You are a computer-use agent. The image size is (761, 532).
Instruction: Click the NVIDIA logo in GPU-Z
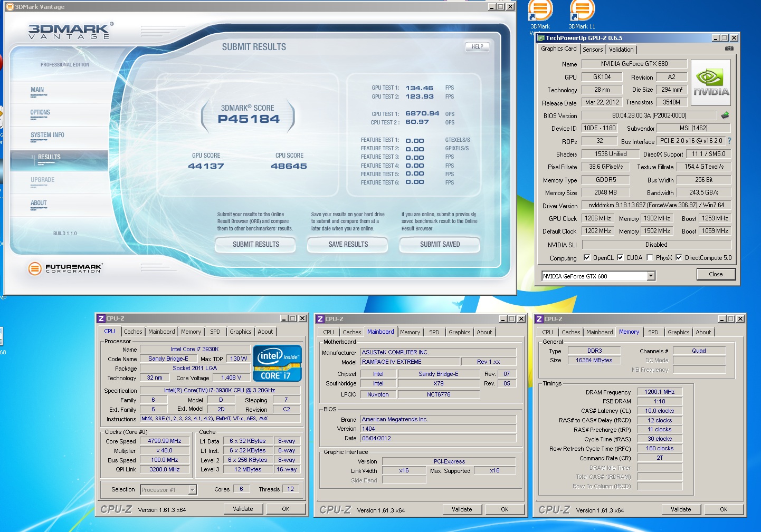point(711,83)
